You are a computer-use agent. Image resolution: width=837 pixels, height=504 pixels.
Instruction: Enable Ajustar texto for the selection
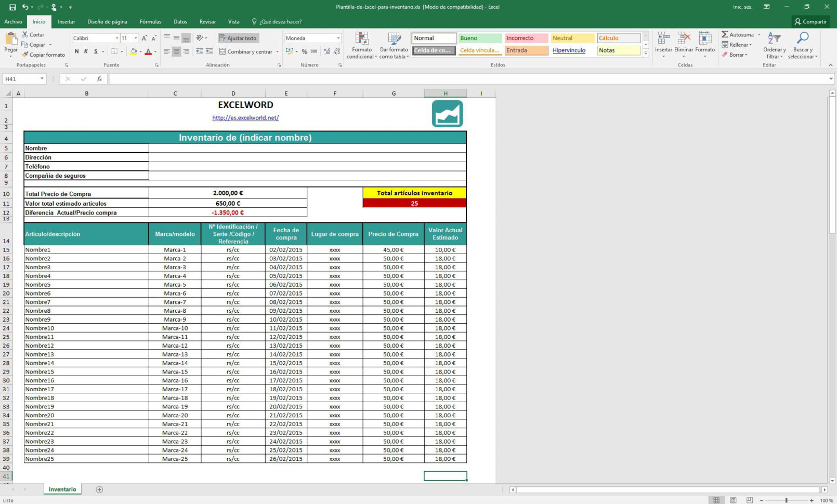(238, 38)
